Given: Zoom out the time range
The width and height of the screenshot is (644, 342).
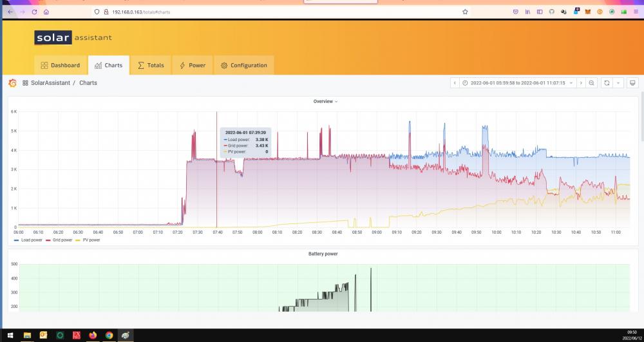Looking at the screenshot, I should click(x=591, y=83).
